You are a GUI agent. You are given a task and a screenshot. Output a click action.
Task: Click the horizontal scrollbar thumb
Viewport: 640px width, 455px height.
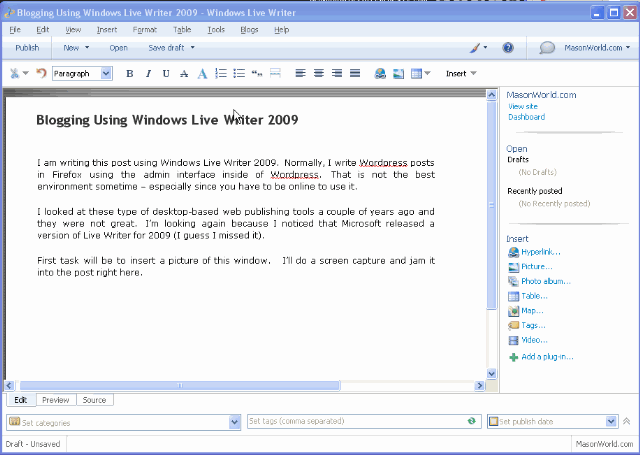click(x=180, y=386)
